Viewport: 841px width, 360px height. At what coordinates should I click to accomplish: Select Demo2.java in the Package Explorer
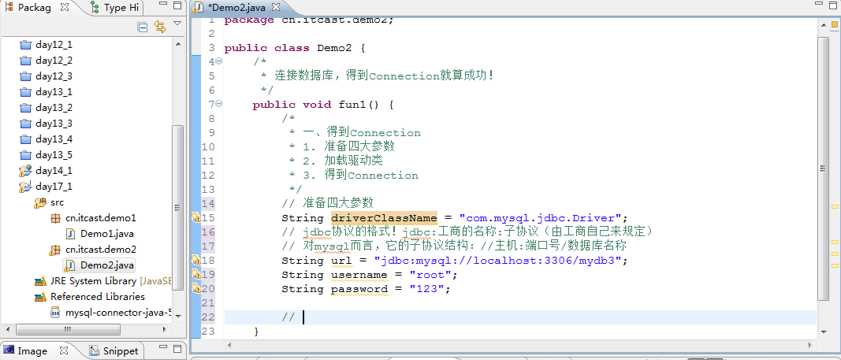coord(107,265)
